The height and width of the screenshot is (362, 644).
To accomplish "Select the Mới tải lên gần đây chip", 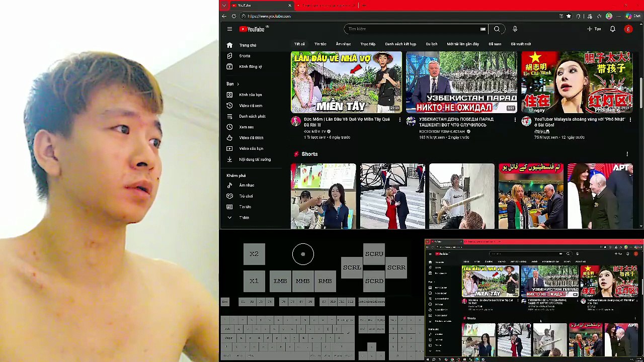I will (x=463, y=44).
